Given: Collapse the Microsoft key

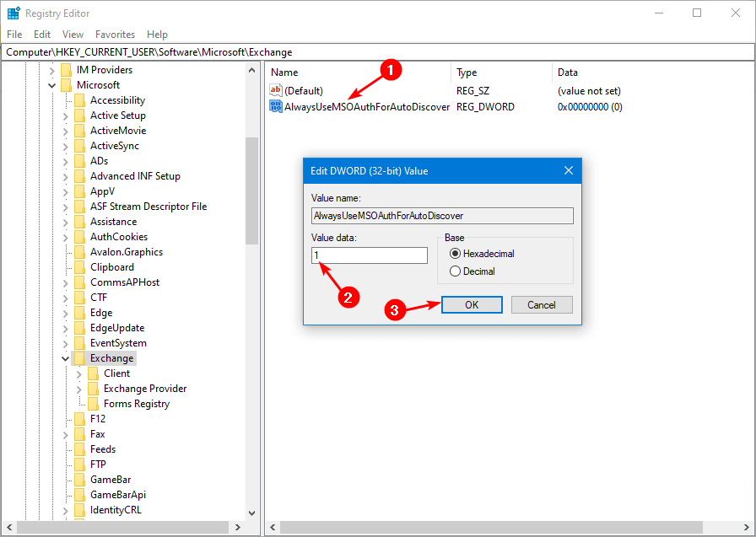Looking at the screenshot, I should [52, 85].
